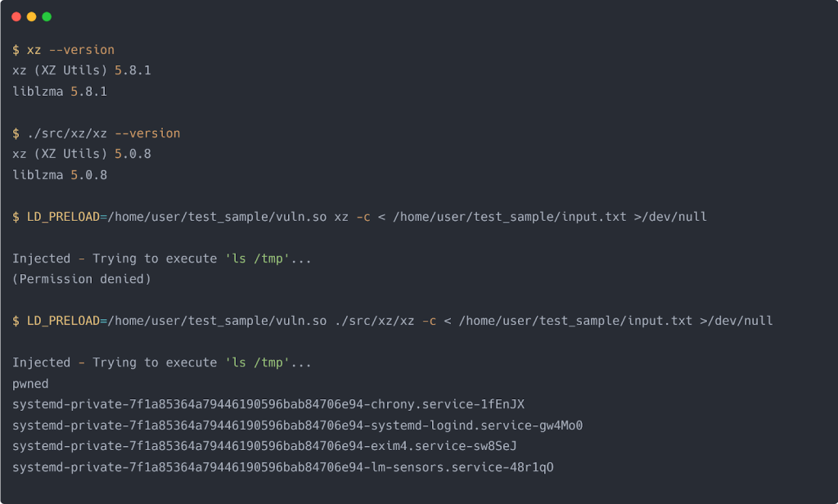Click the 'liblzma 5.8.1' output line
The height and width of the screenshot is (504, 838).
[60, 92]
